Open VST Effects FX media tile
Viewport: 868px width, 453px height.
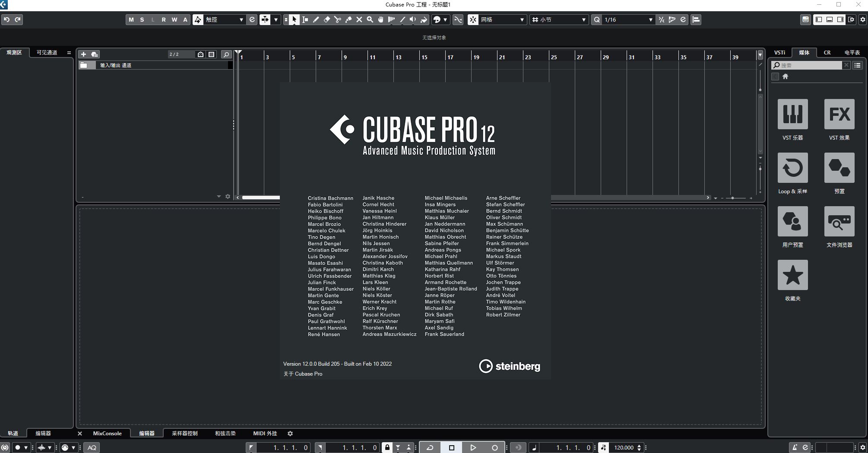[839, 114]
